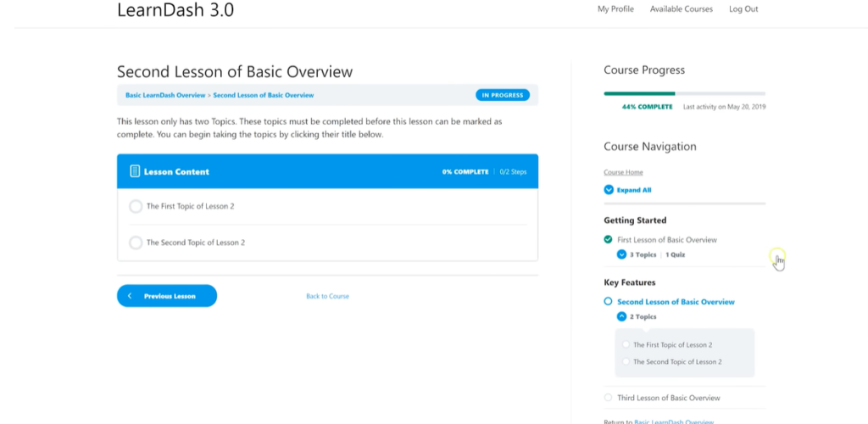Image resolution: width=868 pixels, height=424 pixels.
Task: Click Log Out in top menu
Action: (743, 8)
